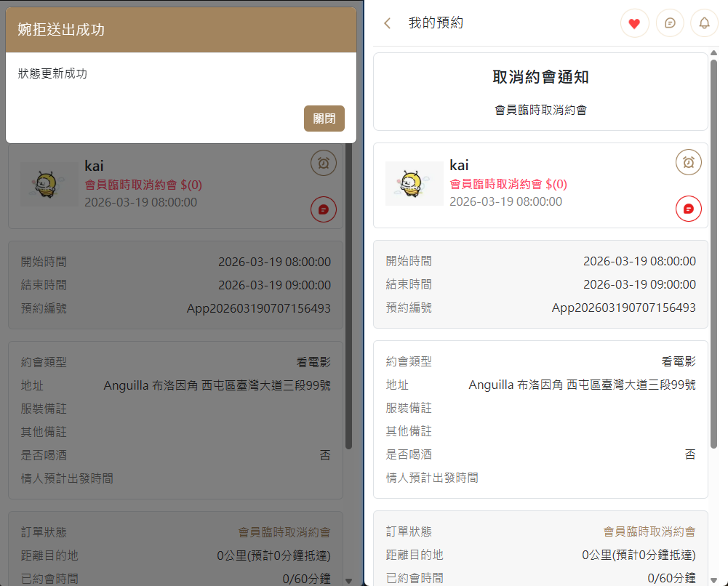The height and width of the screenshot is (586, 728).
Task: Click right panel end time 2026-03-19 09:00:00
Action: [639, 284]
